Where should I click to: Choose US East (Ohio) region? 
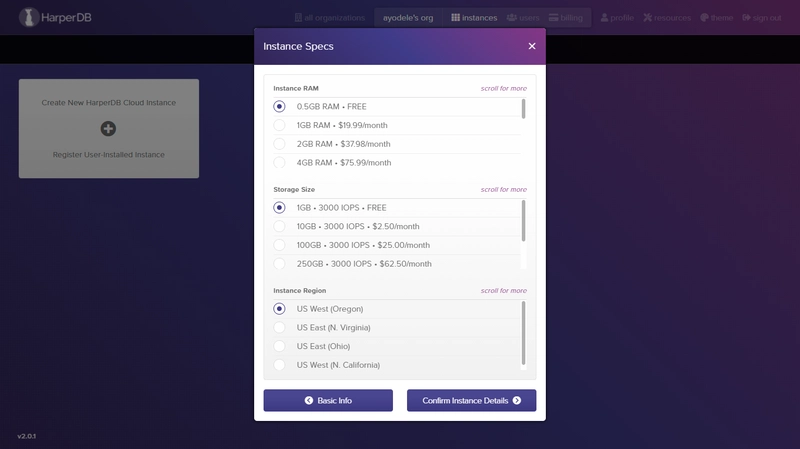point(396,346)
